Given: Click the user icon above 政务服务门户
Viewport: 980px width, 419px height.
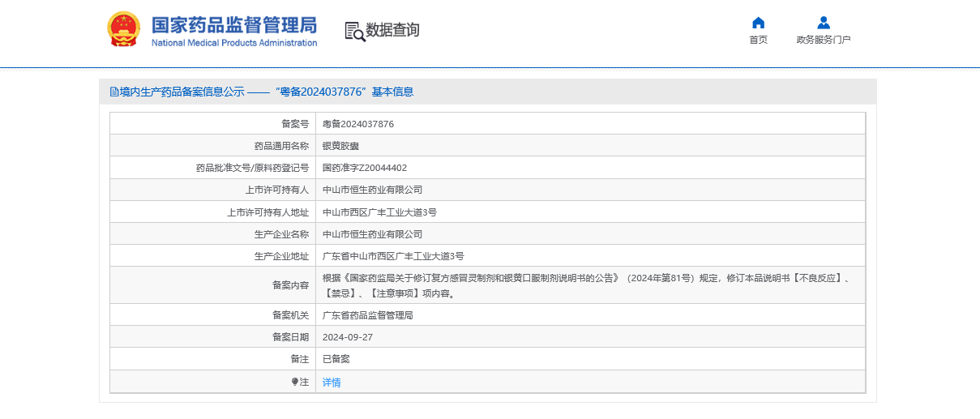Looking at the screenshot, I should pos(824,23).
